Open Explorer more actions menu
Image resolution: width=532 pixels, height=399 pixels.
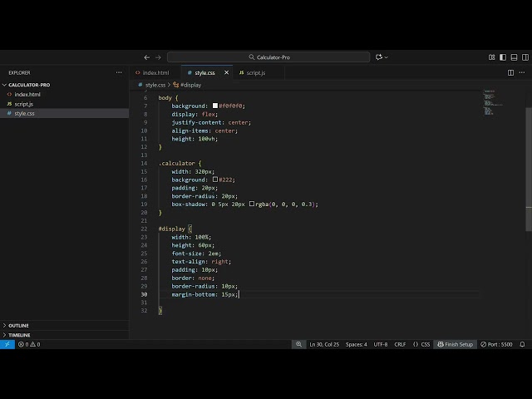pyautogui.click(x=119, y=72)
